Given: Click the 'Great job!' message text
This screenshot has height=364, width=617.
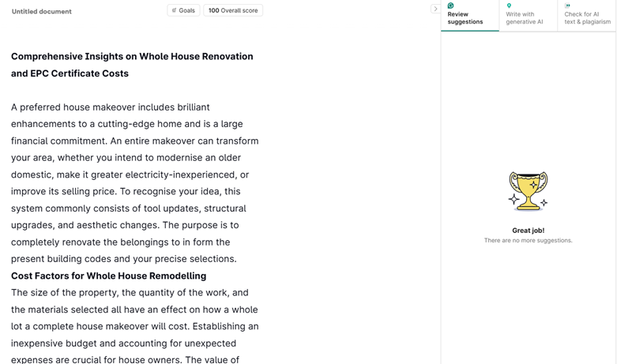Looking at the screenshot, I should [x=528, y=231].
